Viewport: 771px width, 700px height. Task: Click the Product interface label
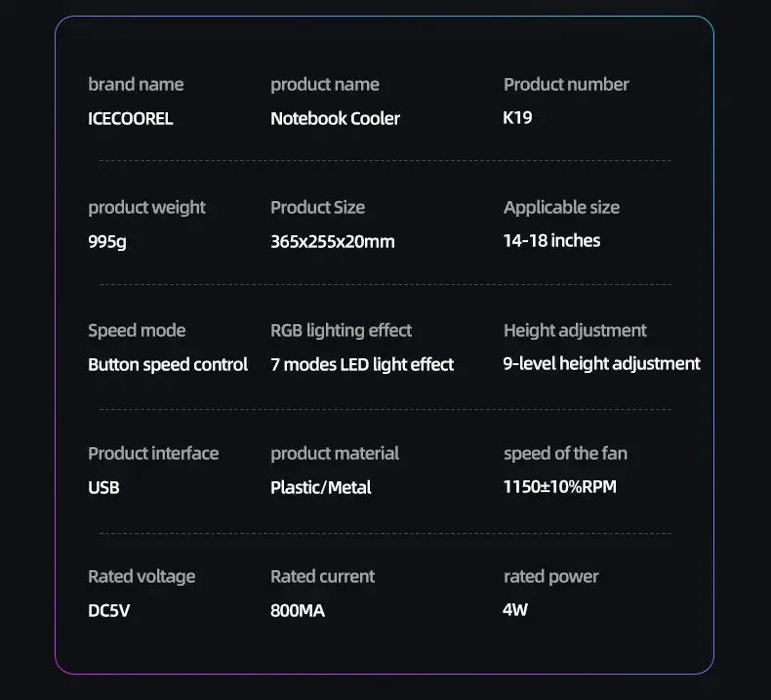[153, 454]
